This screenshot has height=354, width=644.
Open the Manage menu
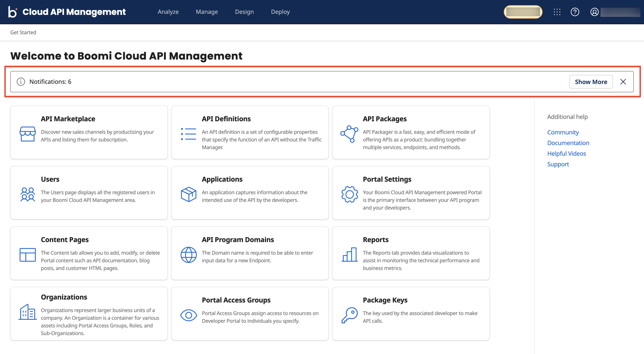tap(207, 12)
